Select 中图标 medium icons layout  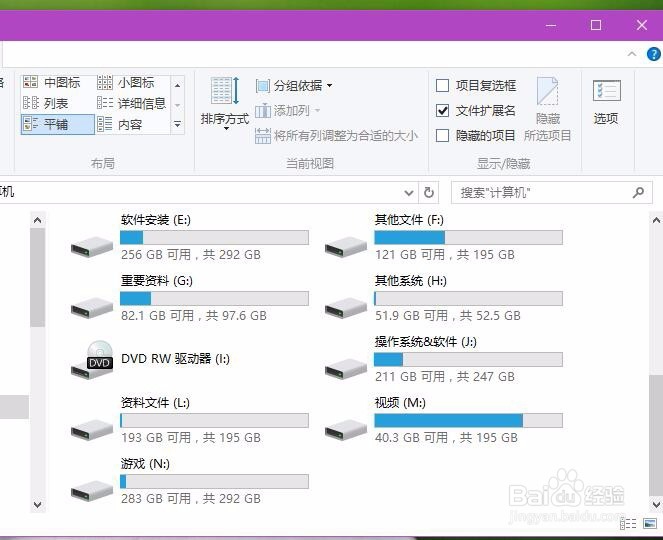(52, 82)
